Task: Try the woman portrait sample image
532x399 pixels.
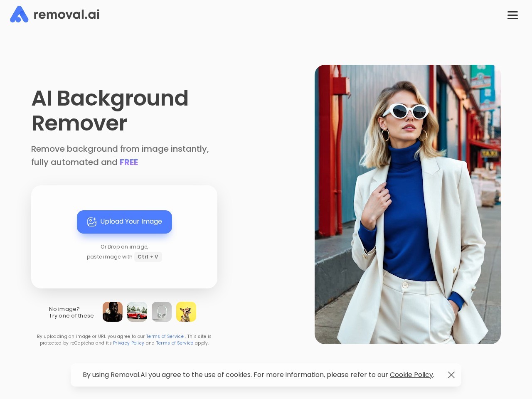Action: click(113, 312)
